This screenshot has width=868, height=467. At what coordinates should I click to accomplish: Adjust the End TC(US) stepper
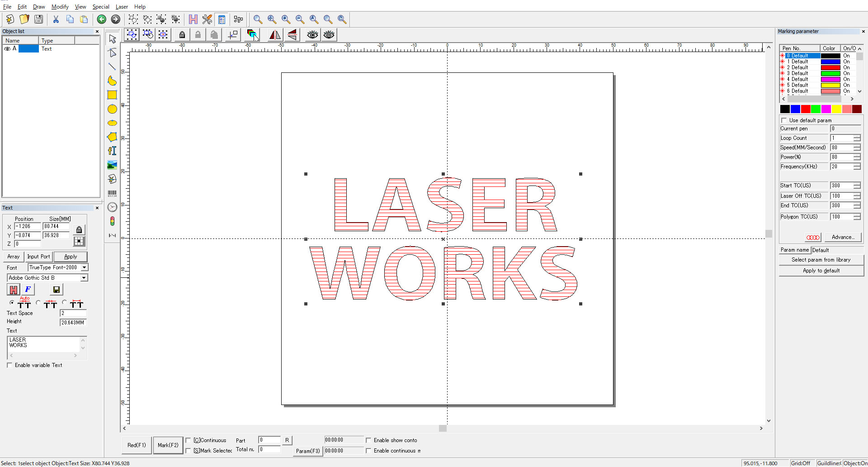click(857, 205)
